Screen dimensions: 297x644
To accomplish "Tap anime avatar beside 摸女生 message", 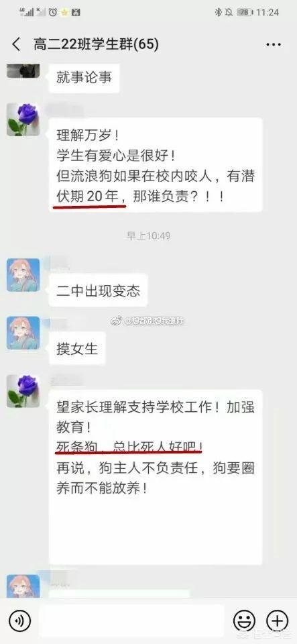I will [x=23, y=333].
